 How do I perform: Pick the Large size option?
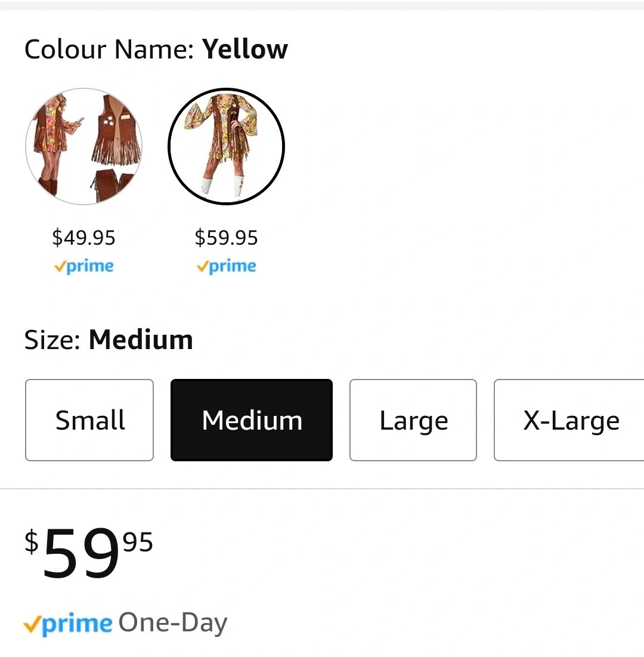(413, 420)
